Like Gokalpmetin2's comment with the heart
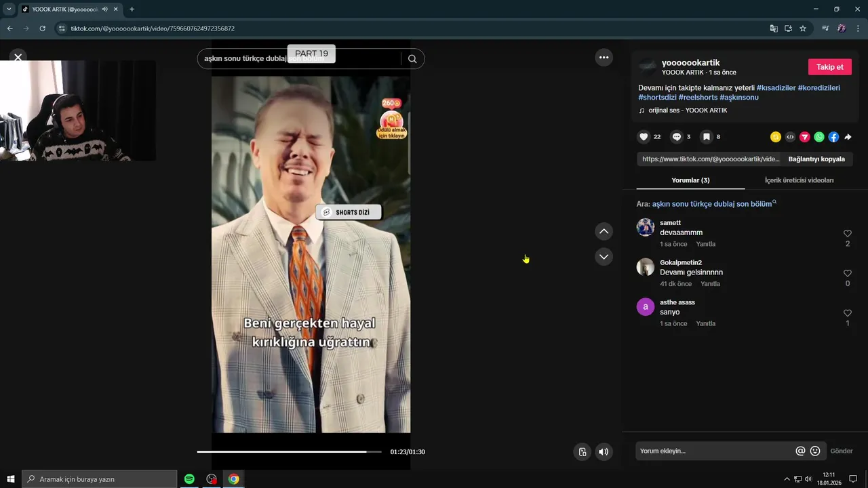Screen dimensions: 868x488 point(848,274)
